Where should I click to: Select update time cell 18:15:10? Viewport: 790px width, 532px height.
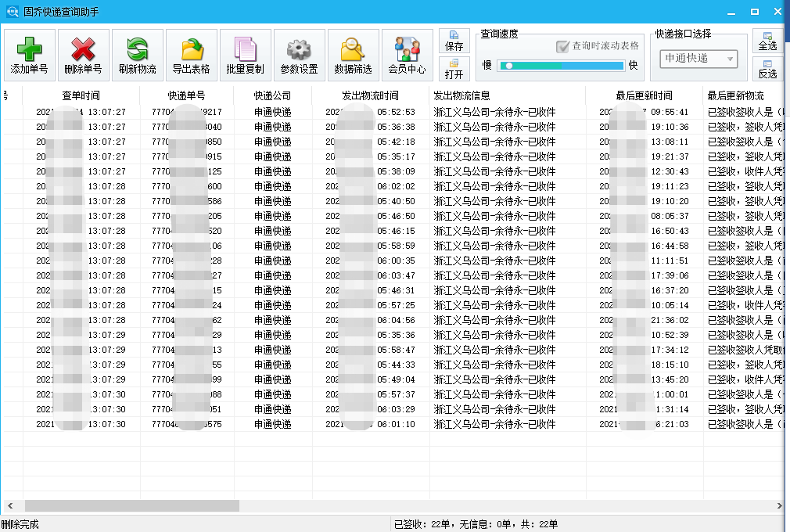[644, 365]
